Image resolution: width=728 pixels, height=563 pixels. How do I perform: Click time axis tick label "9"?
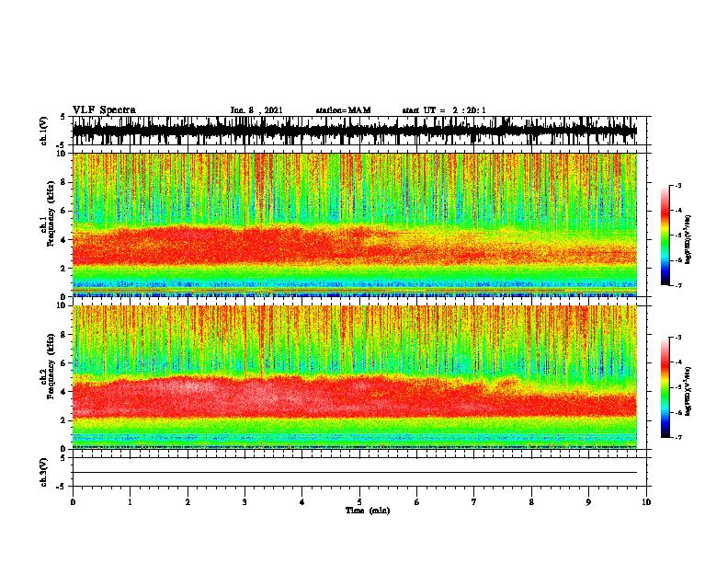[x=588, y=502]
